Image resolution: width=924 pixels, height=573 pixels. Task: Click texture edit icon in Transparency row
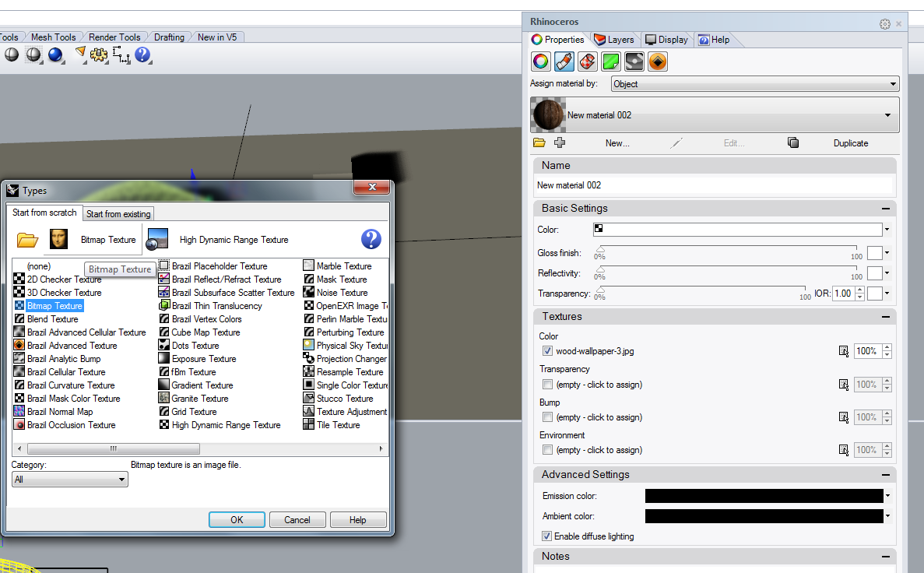843,385
